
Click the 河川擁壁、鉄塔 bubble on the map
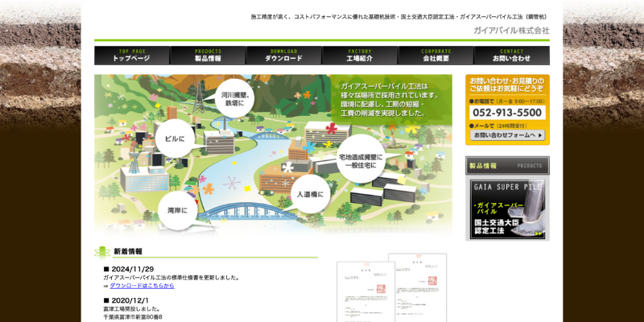(235, 99)
